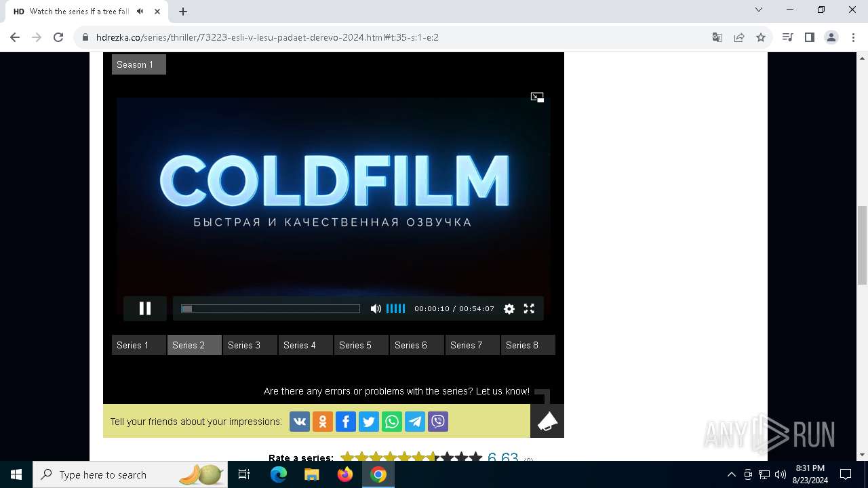Switch to Series 1 episode
The image size is (868, 488).
(139, 345)
